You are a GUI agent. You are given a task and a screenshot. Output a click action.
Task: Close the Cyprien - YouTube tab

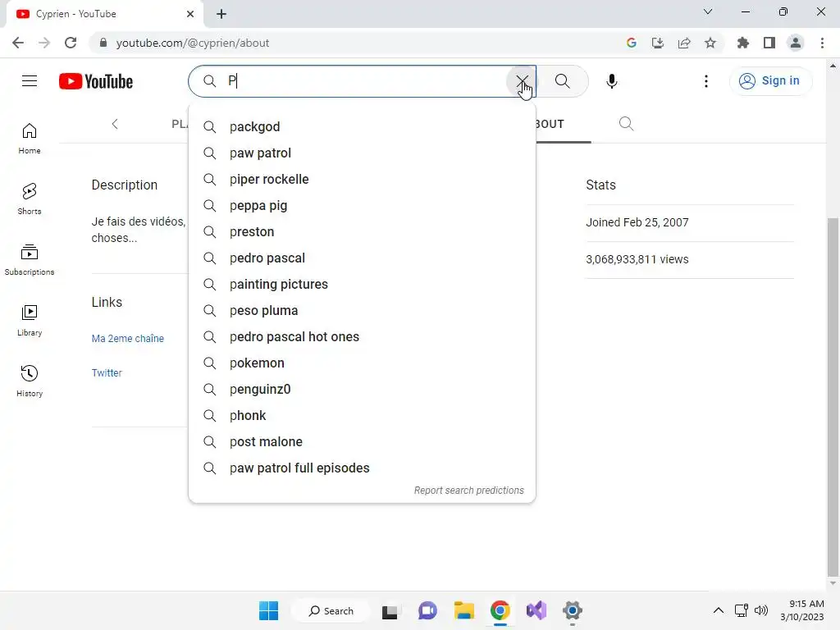190,14
